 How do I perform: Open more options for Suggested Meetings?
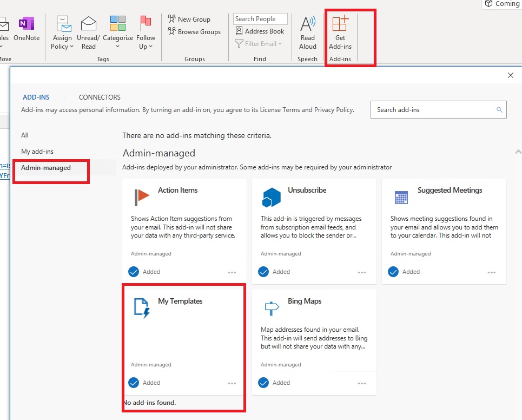(492, 272)
